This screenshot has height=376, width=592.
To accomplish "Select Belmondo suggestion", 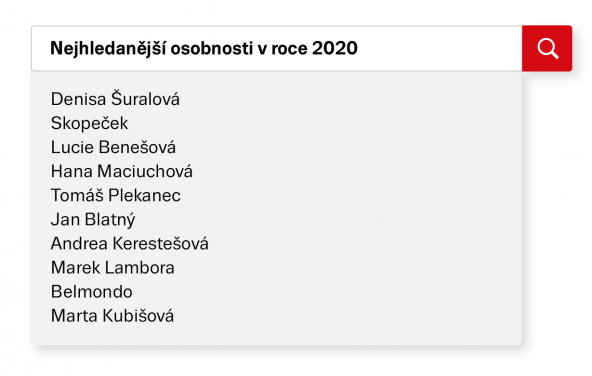I will tap(92, 292).
